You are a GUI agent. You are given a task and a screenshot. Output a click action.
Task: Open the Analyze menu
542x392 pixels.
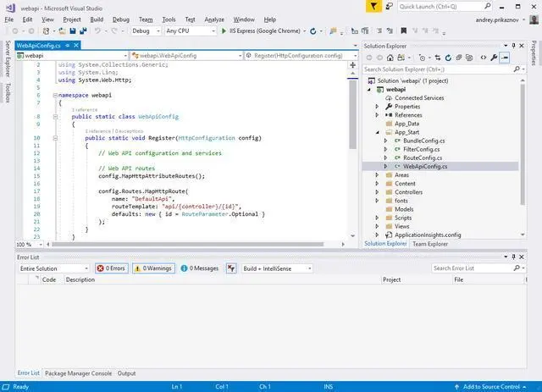click(214, 19)
